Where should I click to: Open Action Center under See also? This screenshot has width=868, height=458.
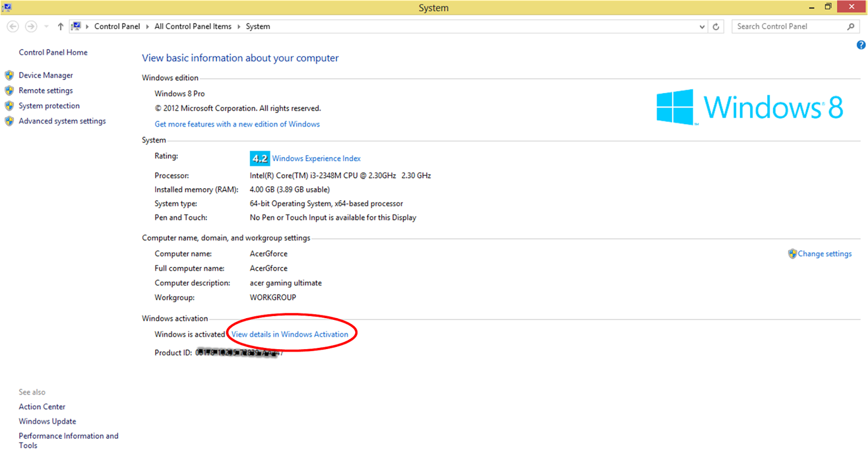click(x=42, y=407)
